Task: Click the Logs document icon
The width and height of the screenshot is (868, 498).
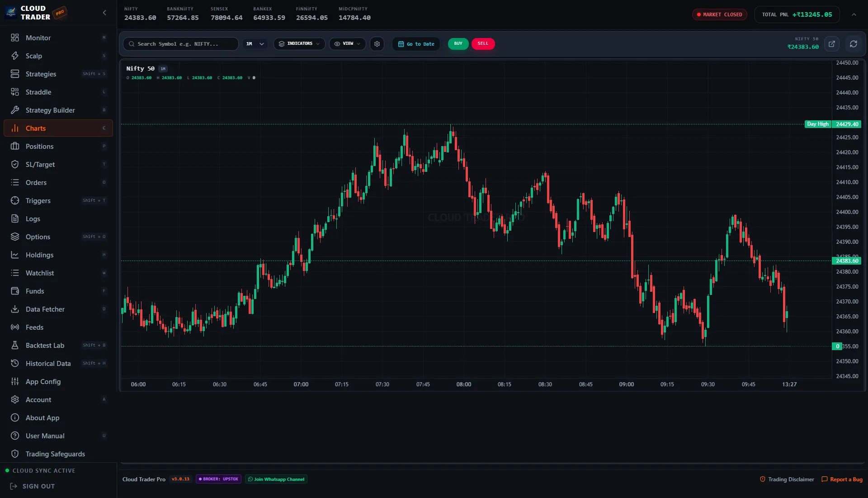Action: click(15, 218)
